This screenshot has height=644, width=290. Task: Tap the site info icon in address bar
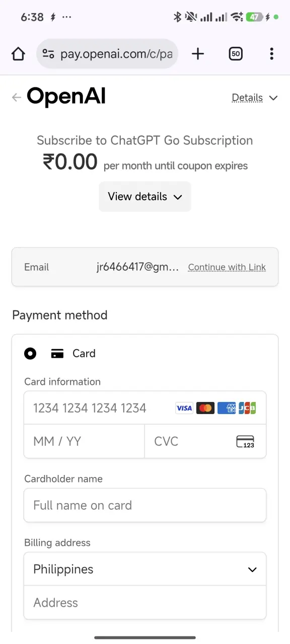tap(48, 54)
